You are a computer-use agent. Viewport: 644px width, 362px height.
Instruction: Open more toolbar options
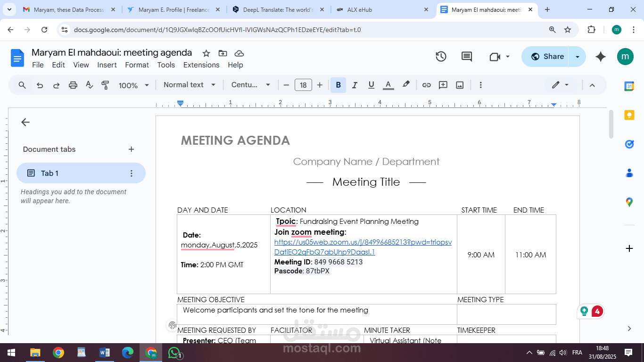coord(480,85)
